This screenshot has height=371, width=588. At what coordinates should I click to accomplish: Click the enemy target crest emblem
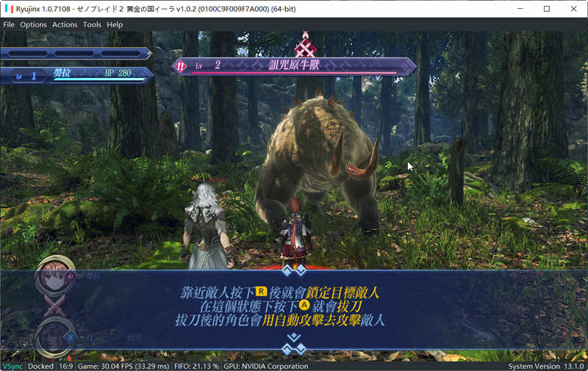pos(305,46)
